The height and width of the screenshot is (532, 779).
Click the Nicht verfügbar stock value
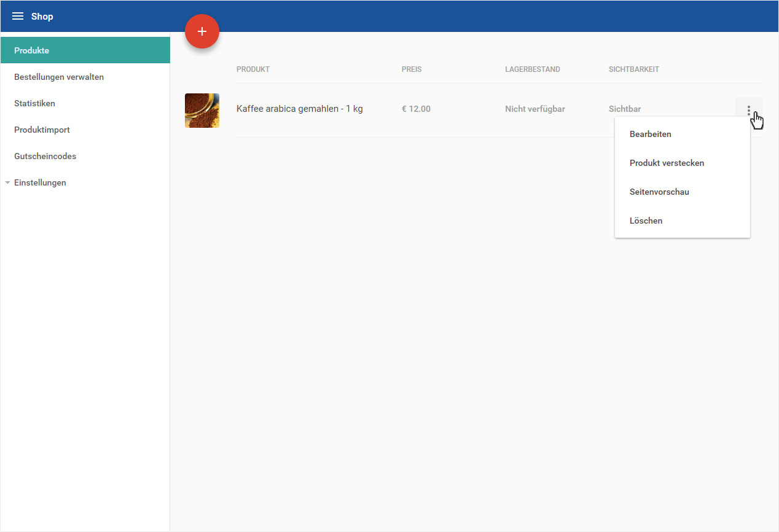[535, 109]
